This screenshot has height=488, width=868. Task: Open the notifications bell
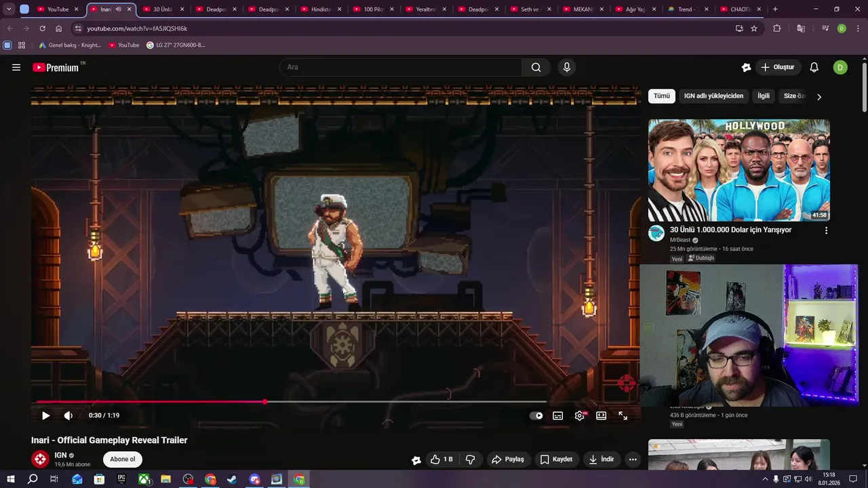click(x=814, y=67)
